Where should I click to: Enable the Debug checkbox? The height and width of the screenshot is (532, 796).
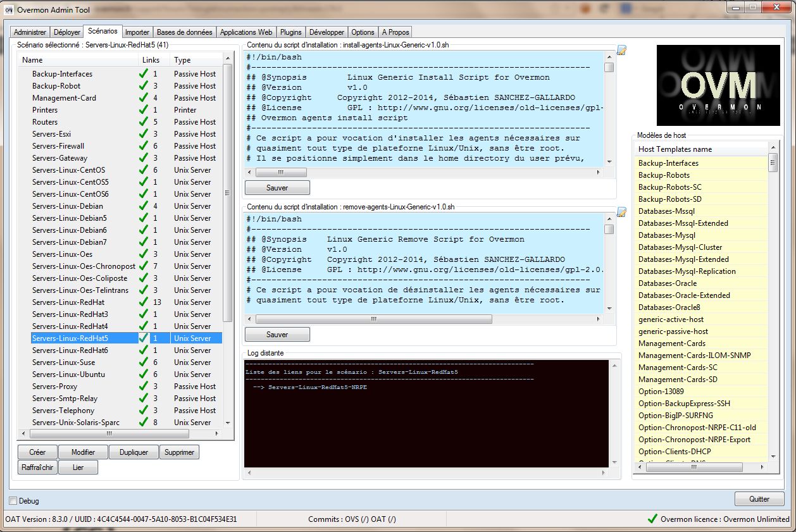13,501
